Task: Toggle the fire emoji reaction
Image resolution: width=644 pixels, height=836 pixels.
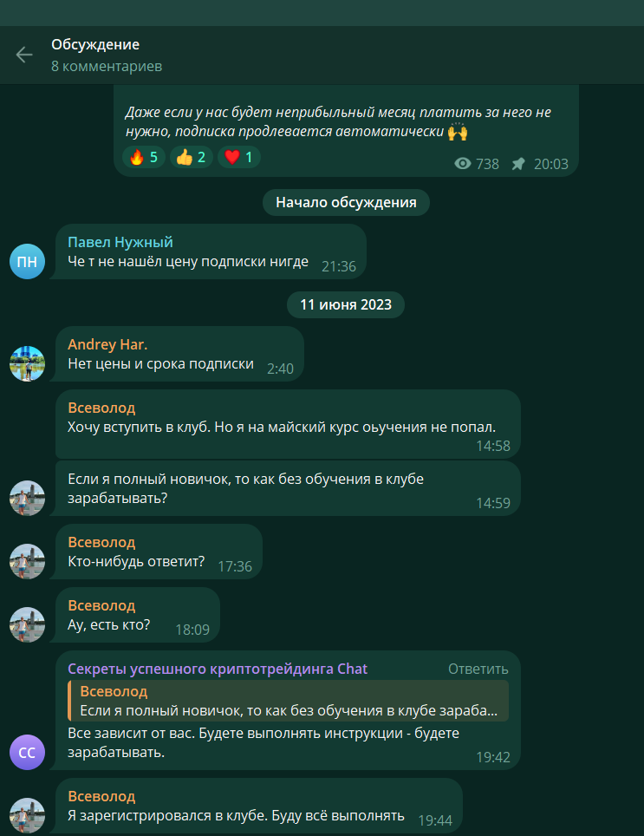Action: coord(144,157)
